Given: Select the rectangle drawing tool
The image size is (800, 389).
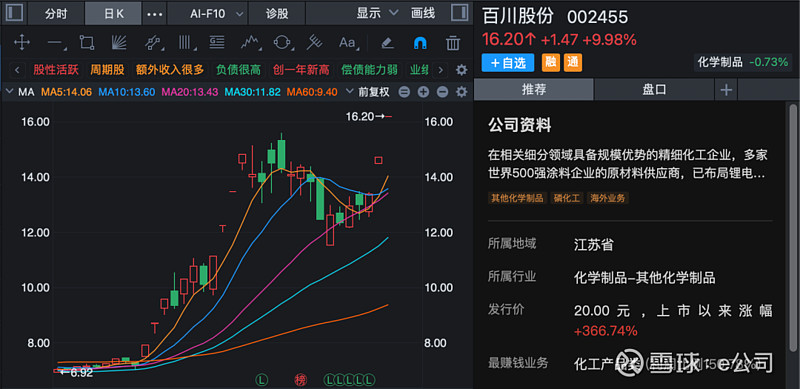Looking at the screenshot, I should click(87, 42).
